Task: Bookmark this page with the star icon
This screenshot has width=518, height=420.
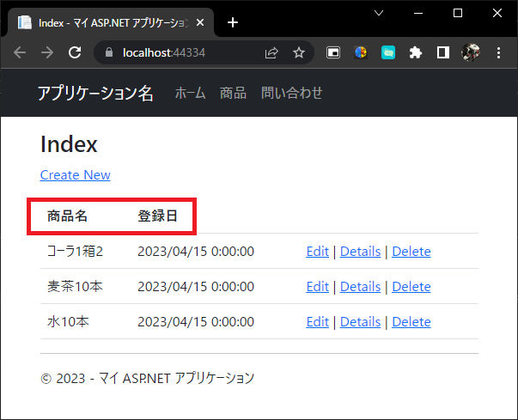Action: (299, 52)
